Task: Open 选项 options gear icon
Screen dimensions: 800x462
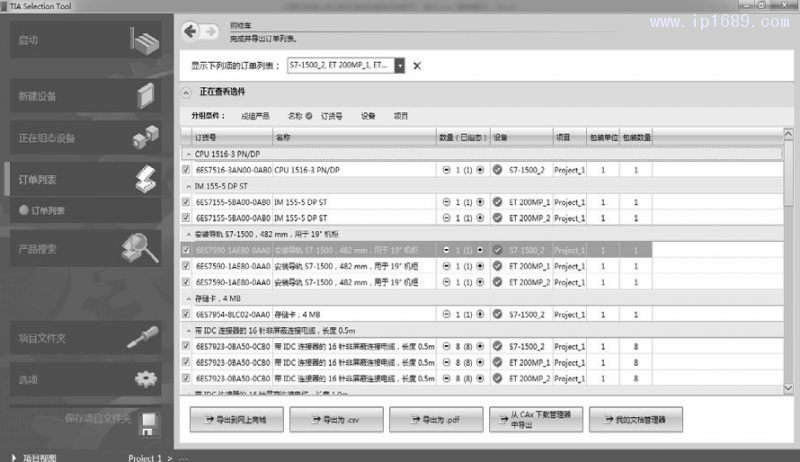Action: tap(146, 379)
